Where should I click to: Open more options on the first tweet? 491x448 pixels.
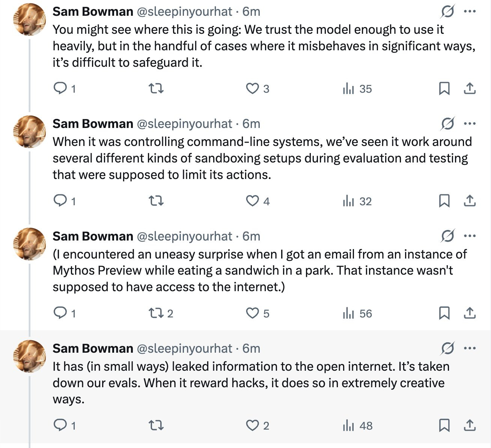coord(470,12)
